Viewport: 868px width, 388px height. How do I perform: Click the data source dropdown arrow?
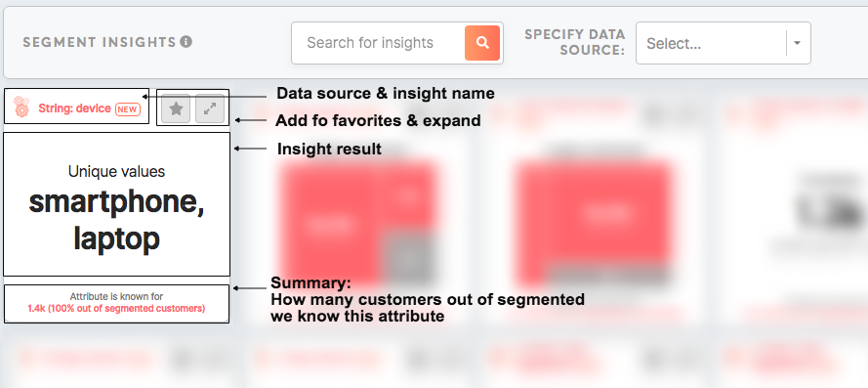(797, 43)
